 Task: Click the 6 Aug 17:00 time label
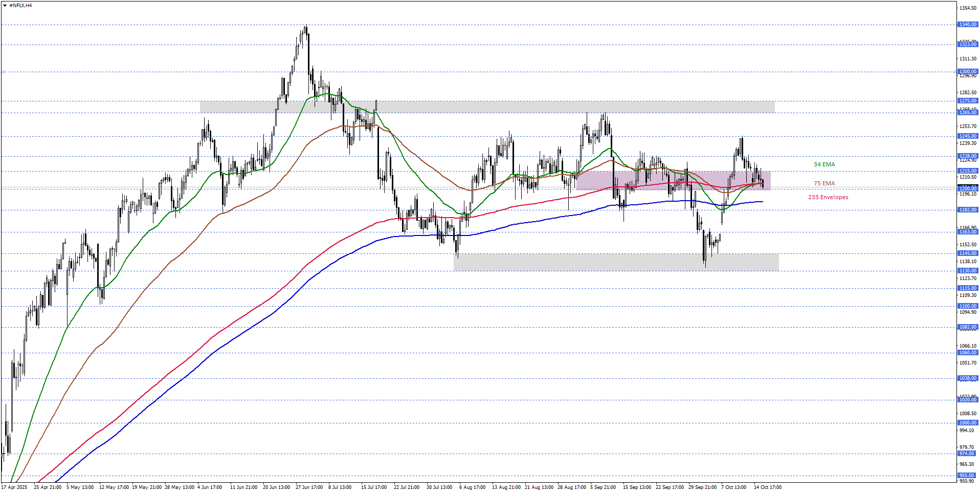click(x=472, y=487)
